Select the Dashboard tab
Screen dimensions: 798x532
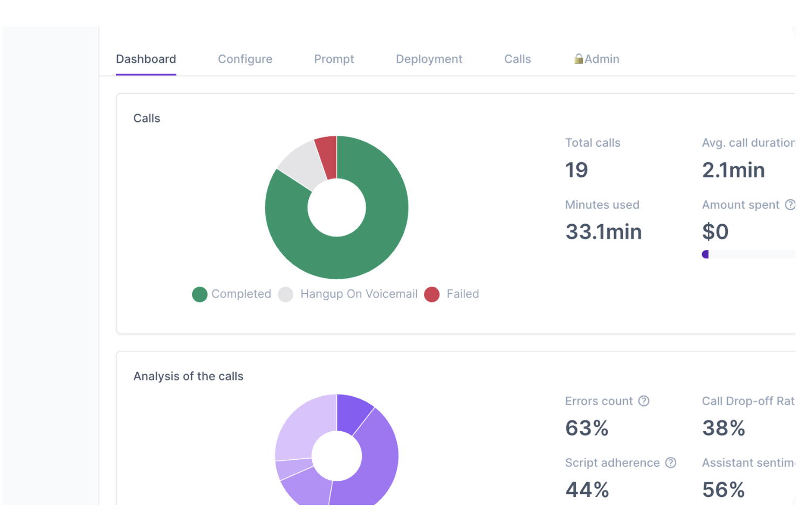click(x=146, y=59)
